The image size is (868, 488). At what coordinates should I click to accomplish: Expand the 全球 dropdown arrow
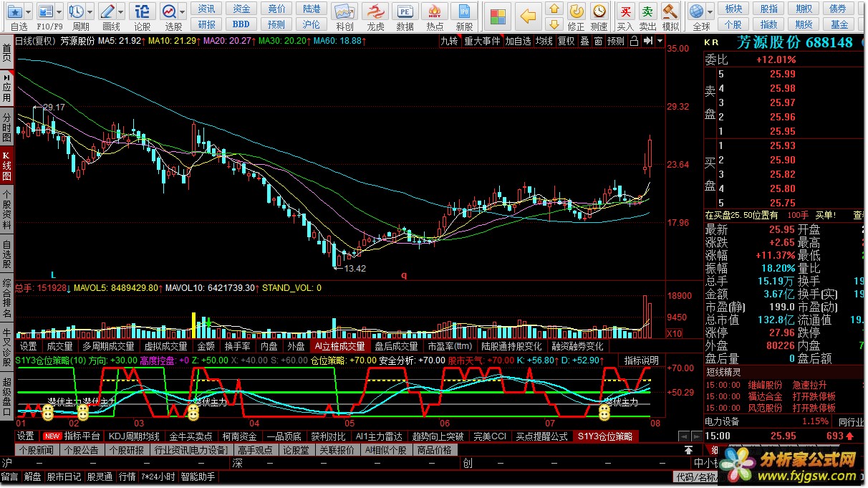(710, 11)
